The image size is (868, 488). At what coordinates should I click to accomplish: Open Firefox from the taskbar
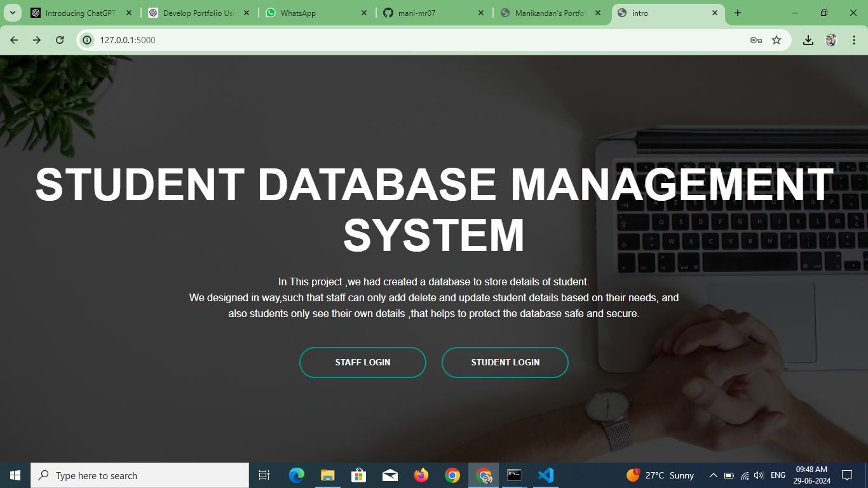pos(421,475)
